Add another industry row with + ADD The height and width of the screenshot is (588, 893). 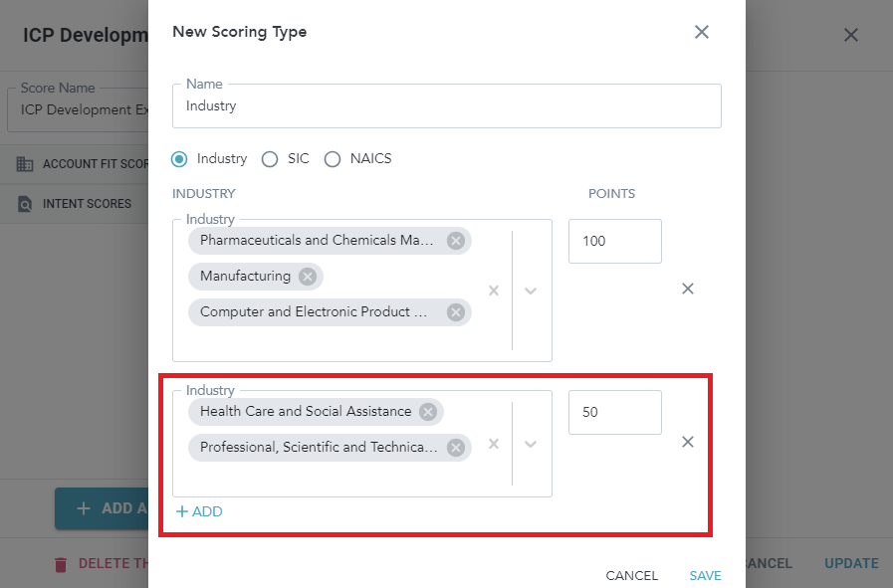199,511
